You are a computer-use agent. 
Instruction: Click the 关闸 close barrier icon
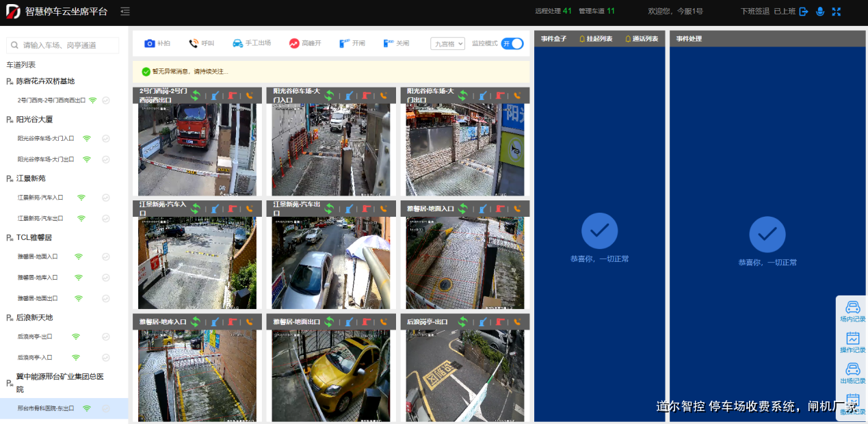coord(389,44)
